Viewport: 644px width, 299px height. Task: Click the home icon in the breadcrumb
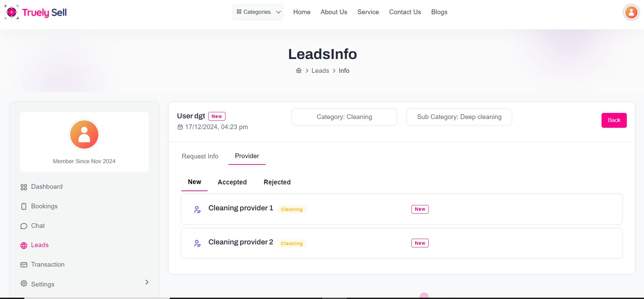299,70
